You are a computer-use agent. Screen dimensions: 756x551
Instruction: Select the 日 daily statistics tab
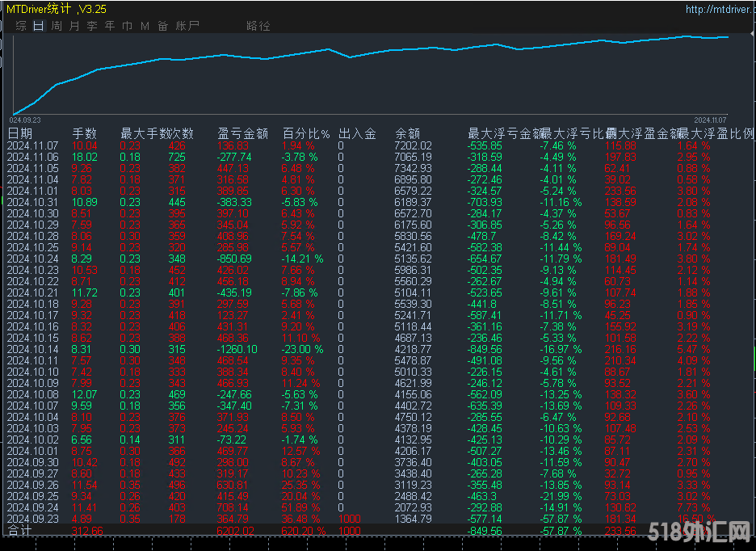[39, 26]
